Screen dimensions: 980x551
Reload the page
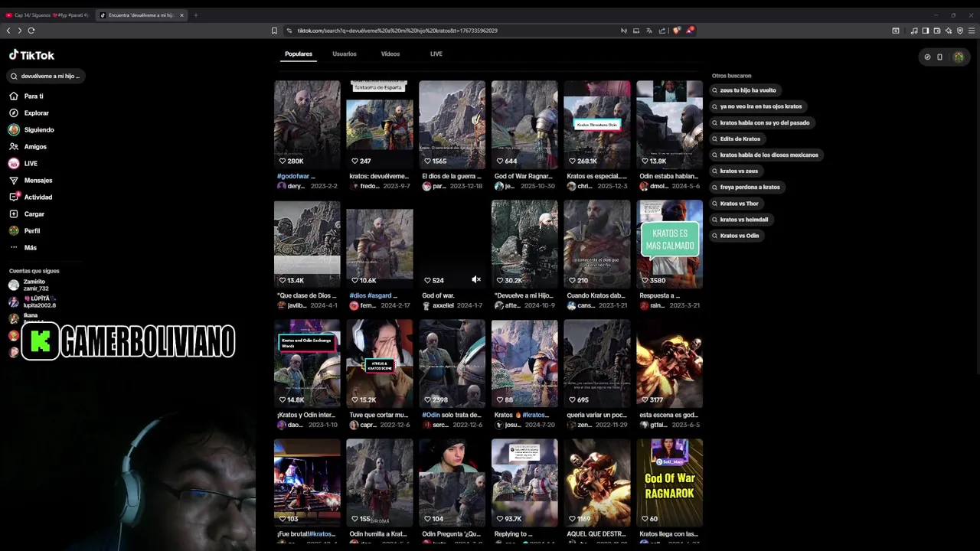point(31,31)
